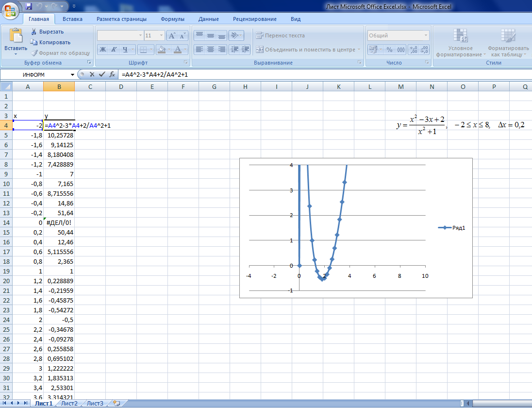Viewport: 532px width, 408px height.
Task: Expand the Name Box dropdown arrow
Action: [x=73, y=75]
